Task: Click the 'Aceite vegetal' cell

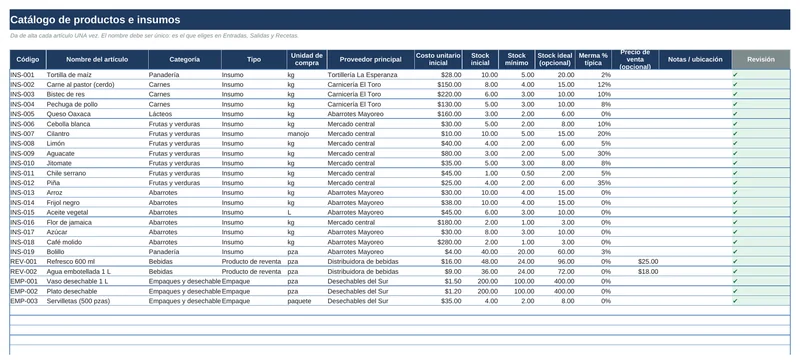Action: (97, 212)
